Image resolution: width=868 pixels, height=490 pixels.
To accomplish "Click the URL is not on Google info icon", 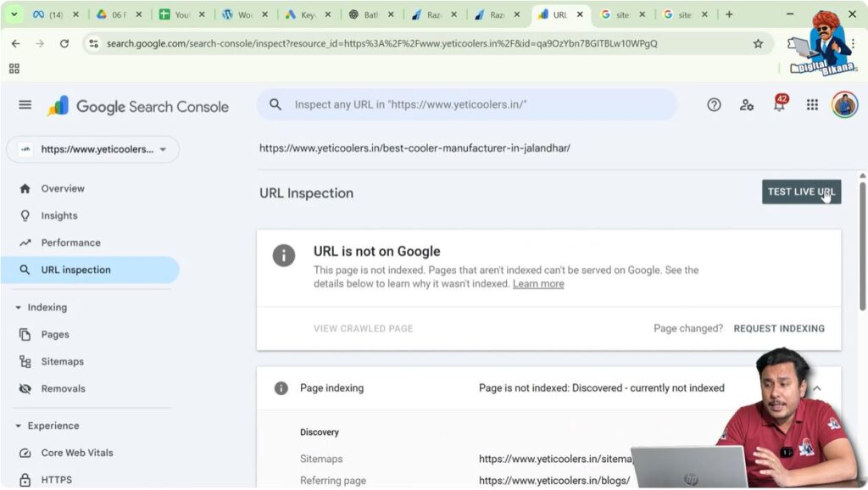I will pos(284,255).
